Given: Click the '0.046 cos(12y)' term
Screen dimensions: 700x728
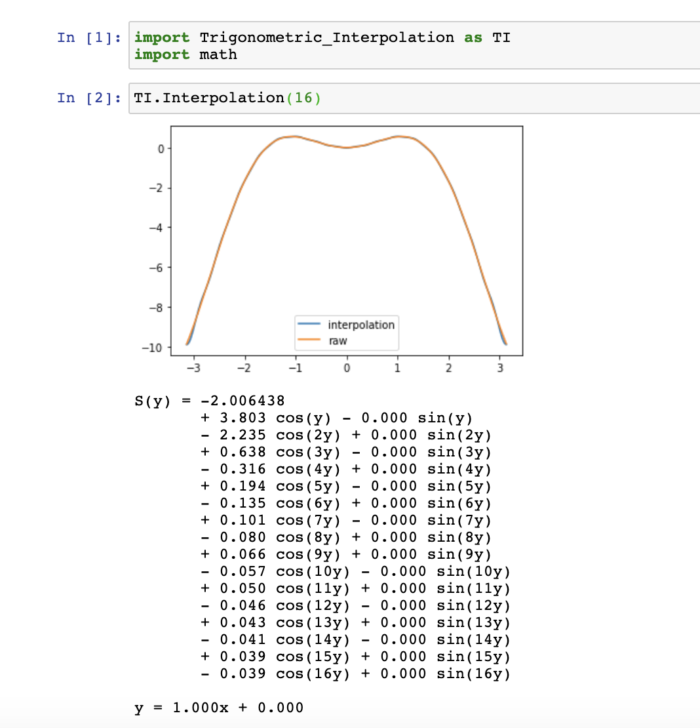Looking at the screenshot, I should 285,605.
